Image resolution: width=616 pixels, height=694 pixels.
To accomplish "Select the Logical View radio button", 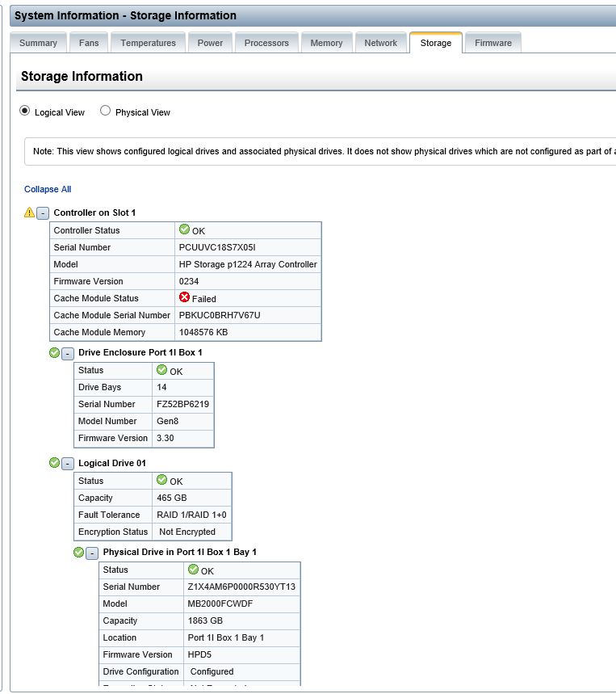I will [x=25, y=111].
